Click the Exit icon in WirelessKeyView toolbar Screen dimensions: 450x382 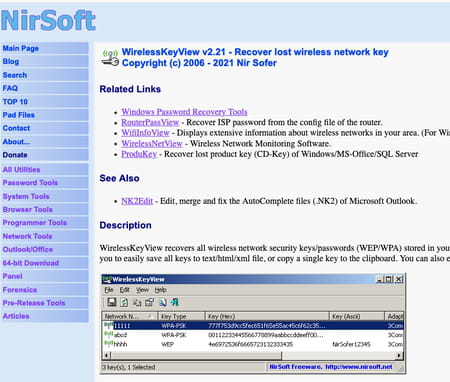pyautogui.click(x=175, y=302)
